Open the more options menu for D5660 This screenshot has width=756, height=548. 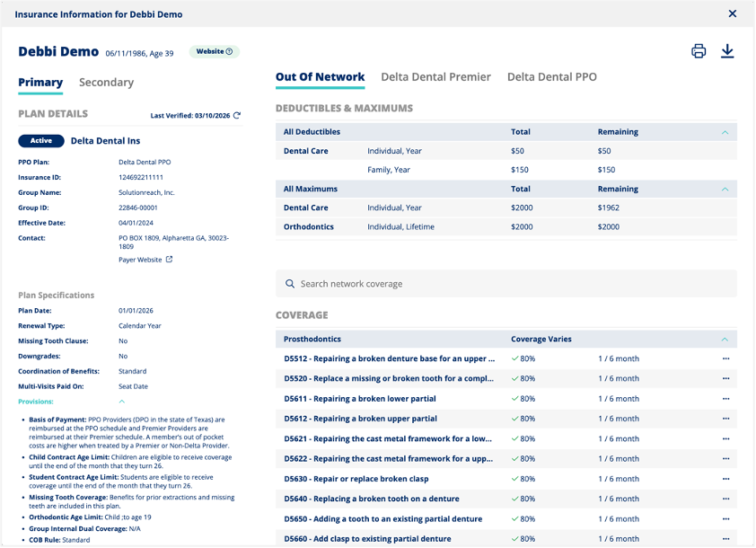[726, 538]
